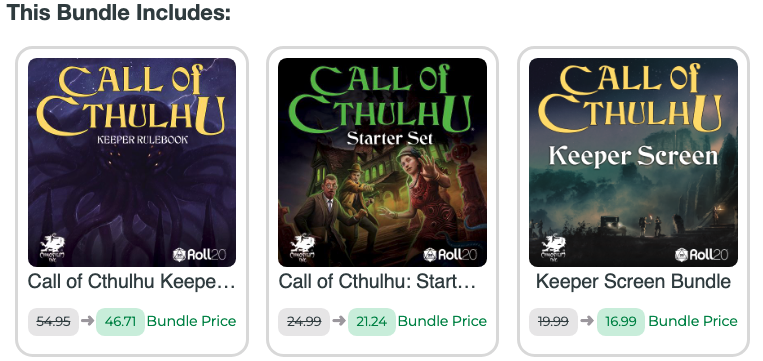The height and width of the screenshot is (361, 763).
Task: Click Chaosium dragon logo on Keeper Rulebook
Action: tap(52, 248)
